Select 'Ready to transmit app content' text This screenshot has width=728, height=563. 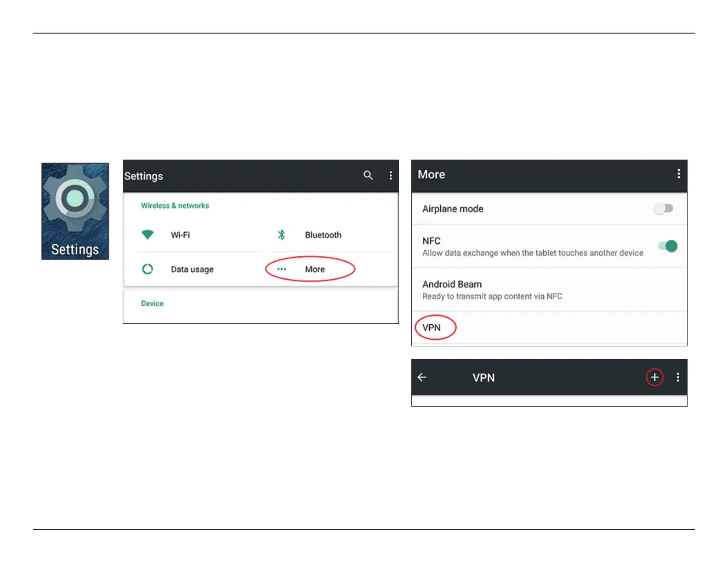coord(492,296)
